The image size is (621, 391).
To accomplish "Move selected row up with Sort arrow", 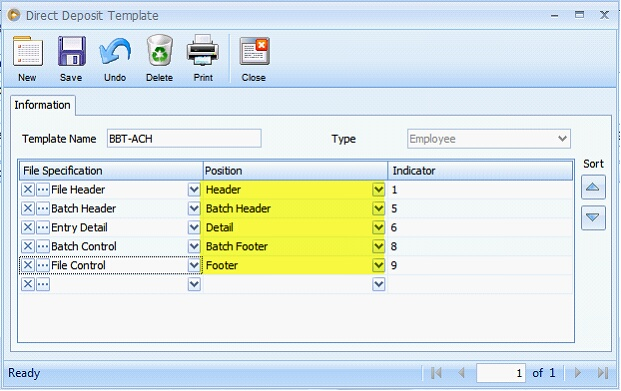I will [593, 187].
